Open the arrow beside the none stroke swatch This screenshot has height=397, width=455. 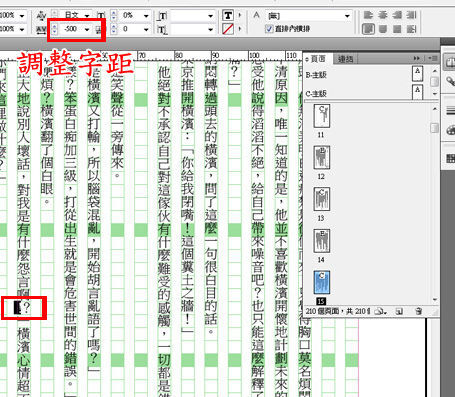coord(239,29)
